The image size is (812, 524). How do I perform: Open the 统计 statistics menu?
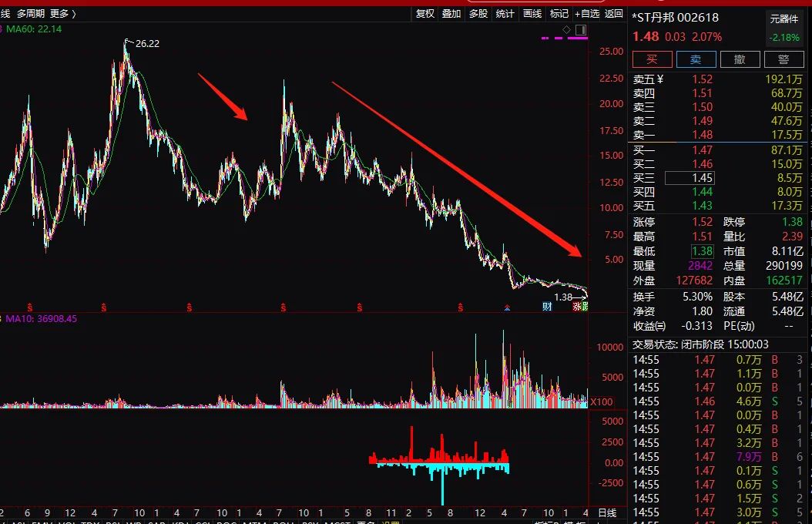point(505,13)
